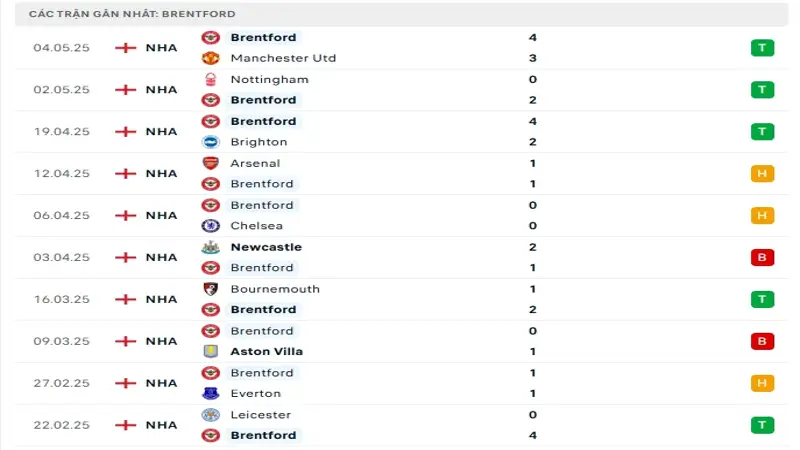The height and width of the screenshot is (450, 800).
Task: Click the Nottingham club crest icon
Action: click(210, 79)
